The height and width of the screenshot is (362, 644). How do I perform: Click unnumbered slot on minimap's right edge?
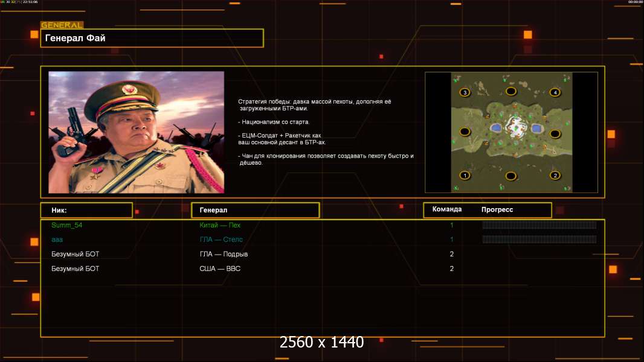click(x=555, y=134)
